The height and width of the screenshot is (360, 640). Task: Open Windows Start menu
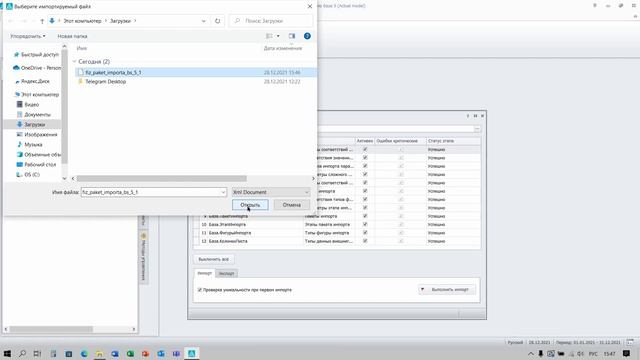click(7, 353)
